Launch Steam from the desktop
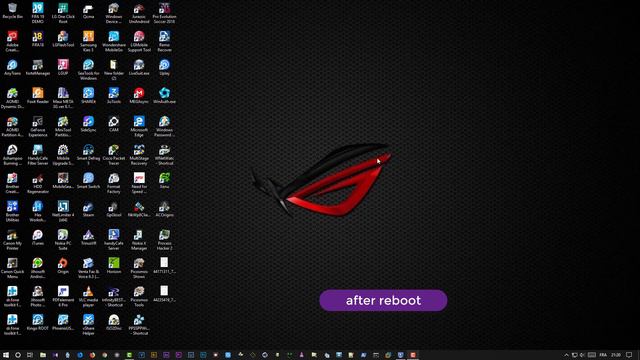The image size is (640, 360). pos(88,209)
